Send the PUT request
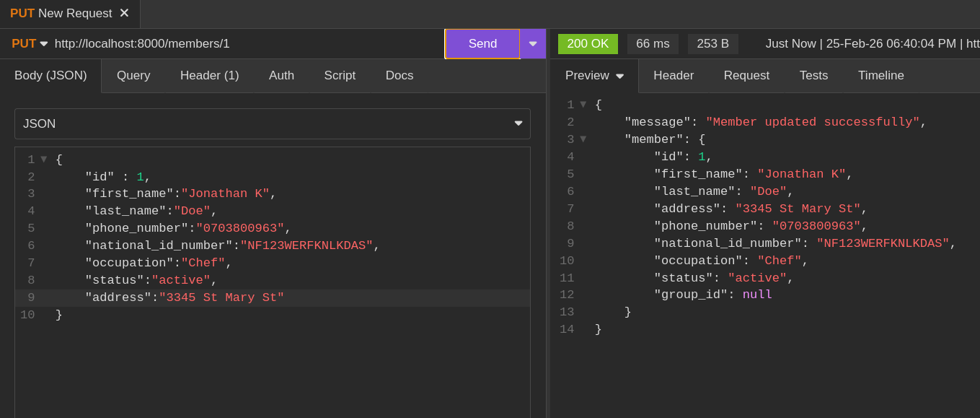 (x=482, y=44)
